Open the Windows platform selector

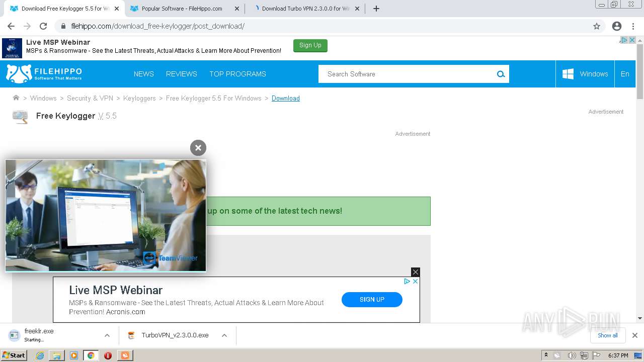click(x=585, y=74)
